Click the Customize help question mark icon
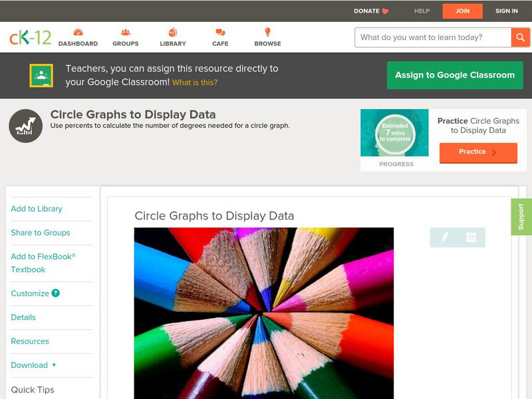532x399 pixels. click(x=55, y=293)
